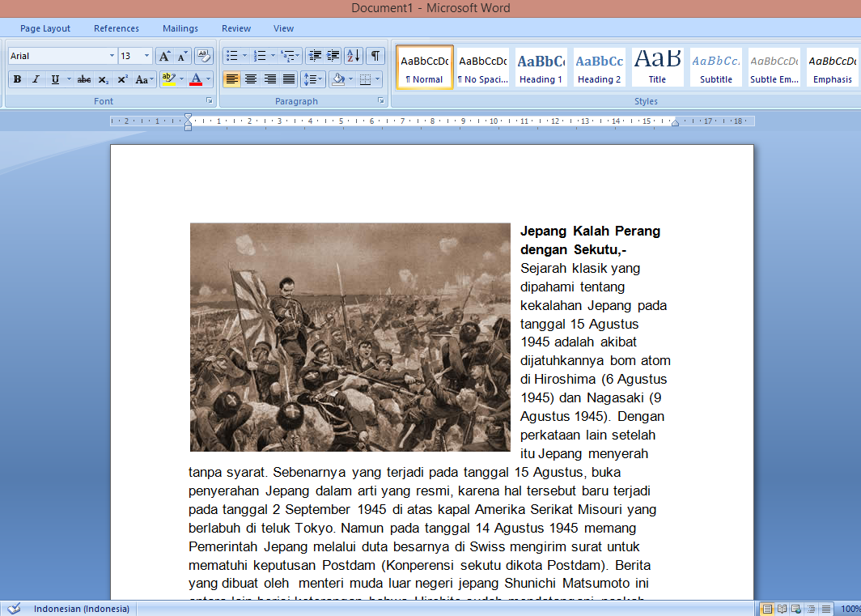Click the Sort A-Z icon
The width and height of the screenshot is (861, 616).
[354, 56]
